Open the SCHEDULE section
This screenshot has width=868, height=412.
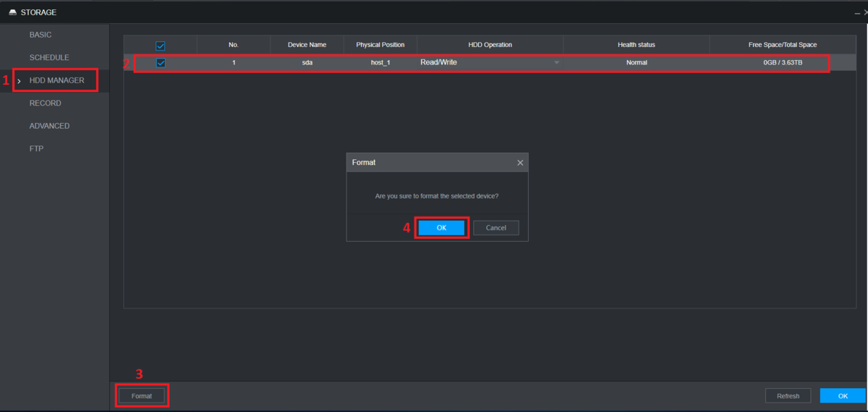(49, 57)
